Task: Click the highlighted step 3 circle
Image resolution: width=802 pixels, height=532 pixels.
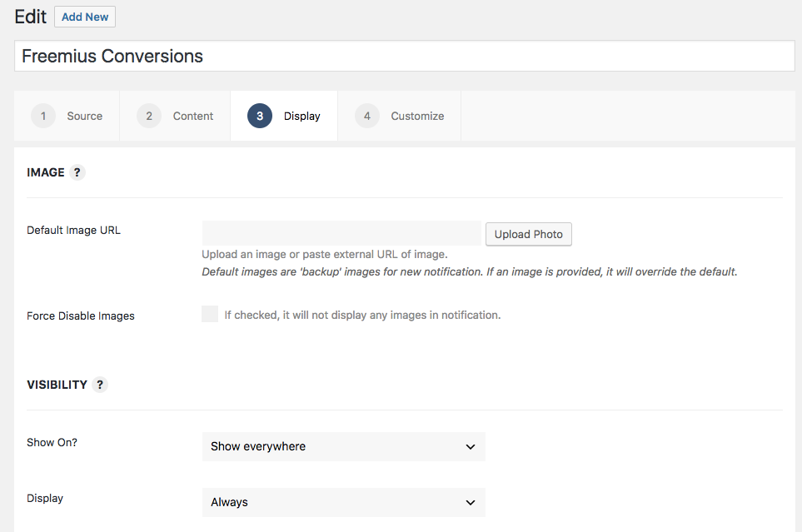Action: click(260, 116)
